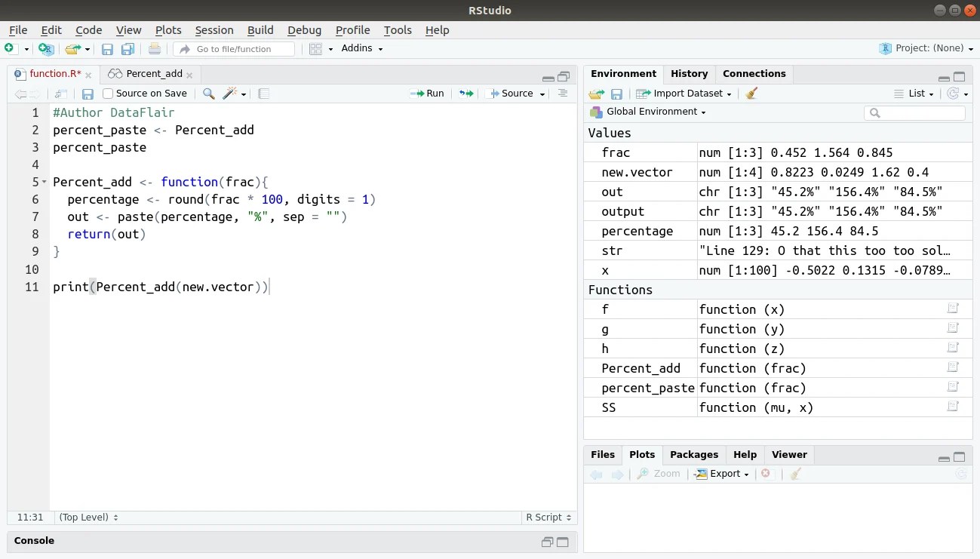Create a new project with the R project icon

click(x=45, y=48)
